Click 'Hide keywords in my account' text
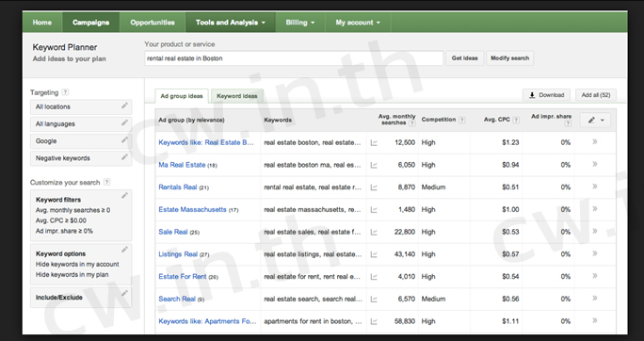 pyautogui.click(x=77, y=264)
